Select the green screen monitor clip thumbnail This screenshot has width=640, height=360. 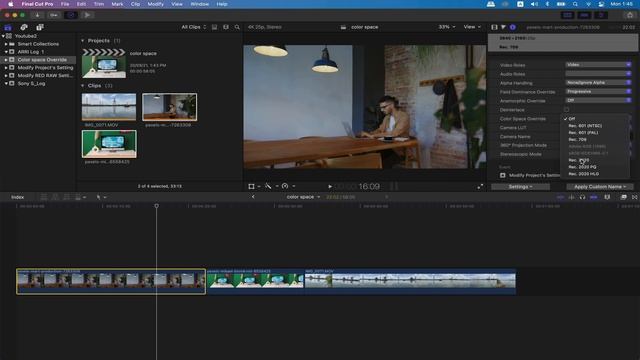click(x=109, y=144)
